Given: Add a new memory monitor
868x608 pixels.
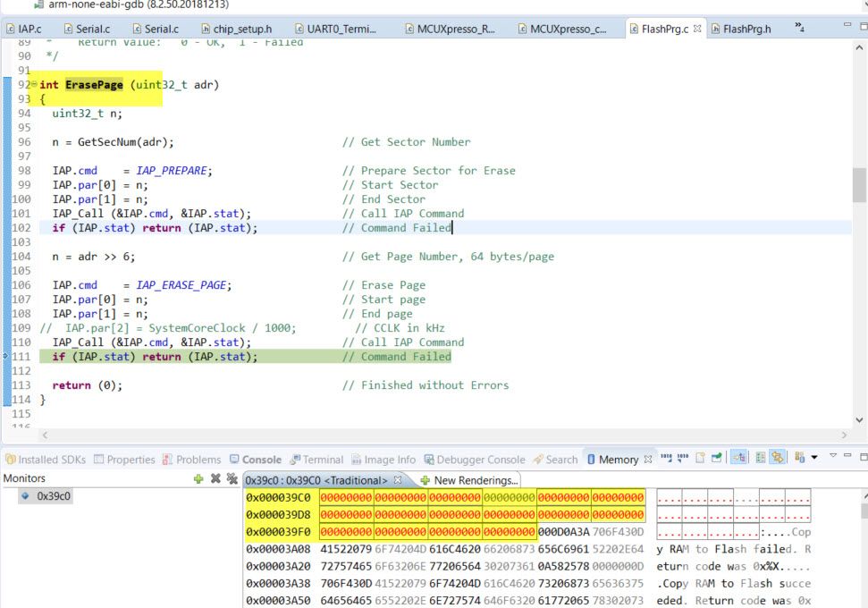Looking at the screenshot, I should (x=198, y=479).
